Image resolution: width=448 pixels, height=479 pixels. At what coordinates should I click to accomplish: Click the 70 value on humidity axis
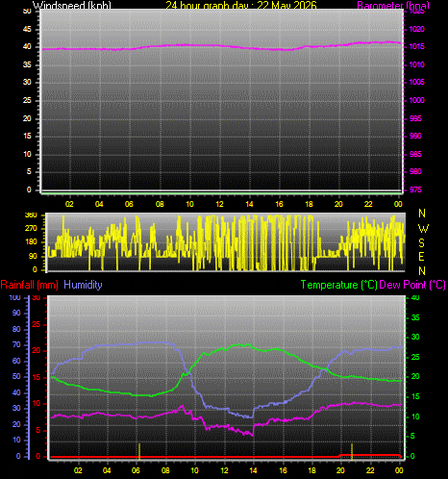pos(16,345)
